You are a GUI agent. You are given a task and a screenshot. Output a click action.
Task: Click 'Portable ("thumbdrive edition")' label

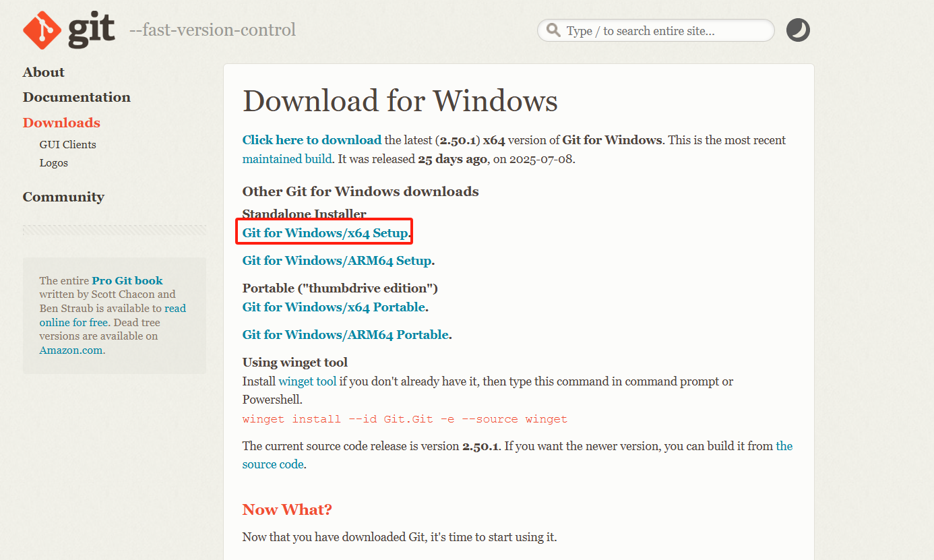pyautogui.click(x=340, y=288)
